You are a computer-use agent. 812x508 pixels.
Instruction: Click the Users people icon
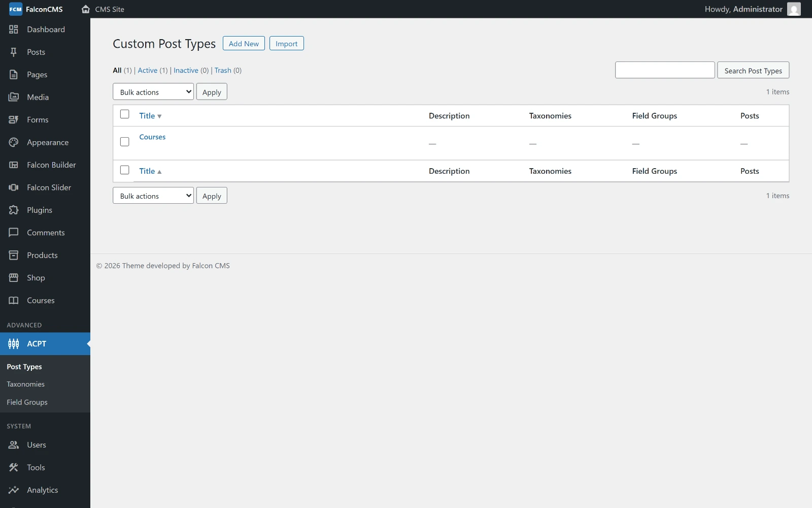[x=14, y=445]
